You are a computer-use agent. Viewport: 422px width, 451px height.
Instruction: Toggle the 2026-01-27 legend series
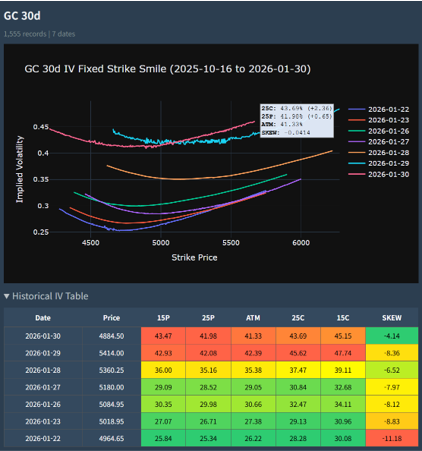click(379, 142)
